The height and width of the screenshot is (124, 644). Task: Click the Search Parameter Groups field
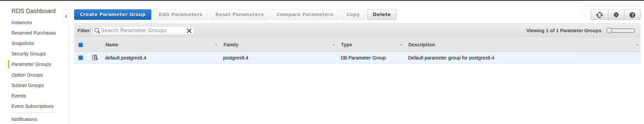[x=143, y=31]
